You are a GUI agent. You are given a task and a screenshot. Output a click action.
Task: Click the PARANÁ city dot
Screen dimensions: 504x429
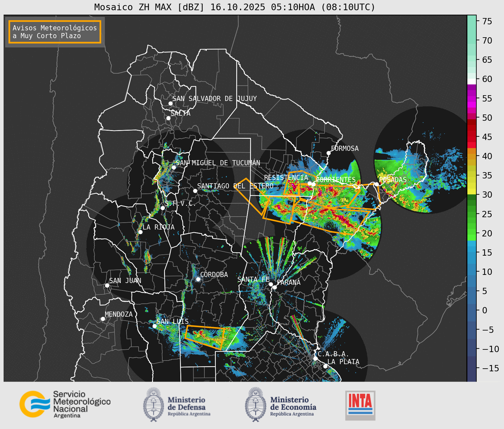point(275,287)
